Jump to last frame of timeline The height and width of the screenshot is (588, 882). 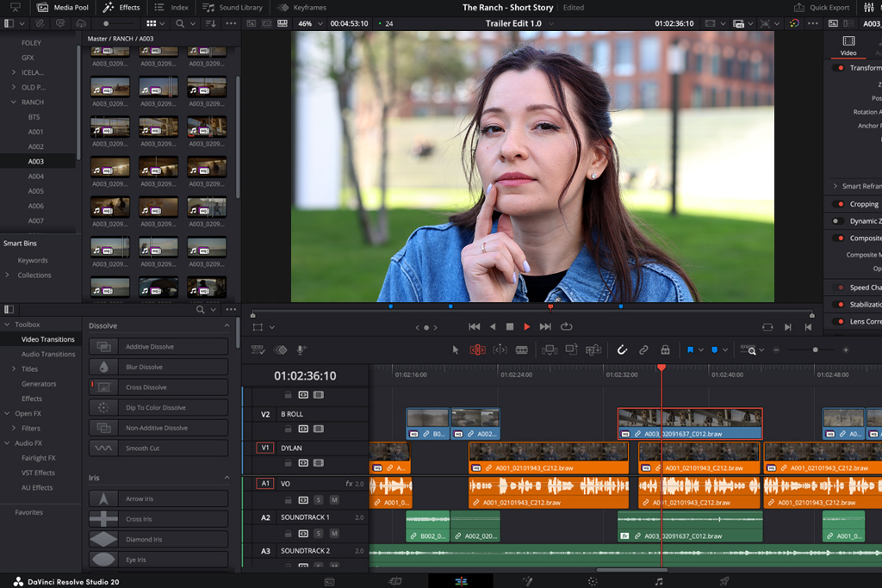tap(545, 326)
